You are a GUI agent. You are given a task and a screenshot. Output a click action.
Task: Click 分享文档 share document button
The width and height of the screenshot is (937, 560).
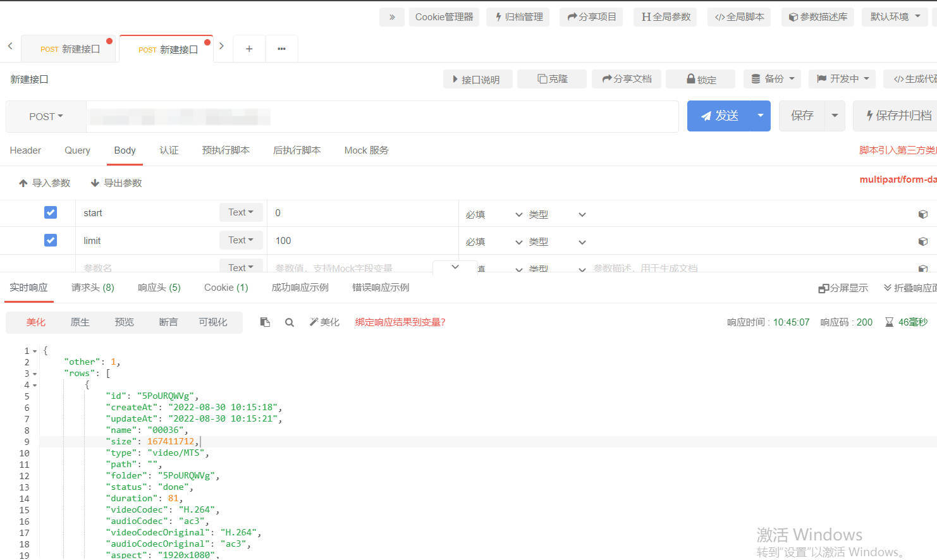pyautogui.click(x=627, y=79)
